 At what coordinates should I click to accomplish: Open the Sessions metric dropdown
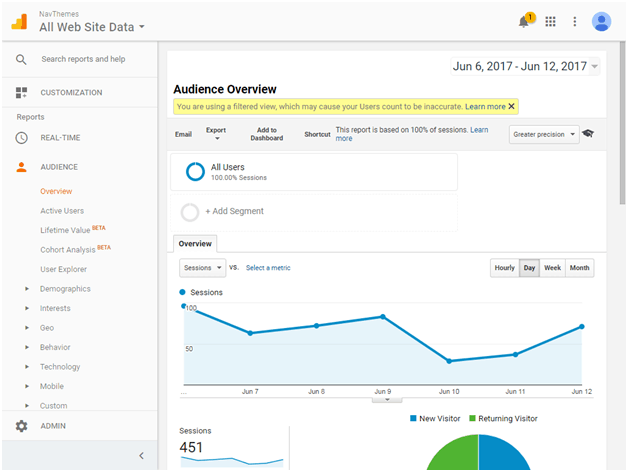click(x=202, y=268)
